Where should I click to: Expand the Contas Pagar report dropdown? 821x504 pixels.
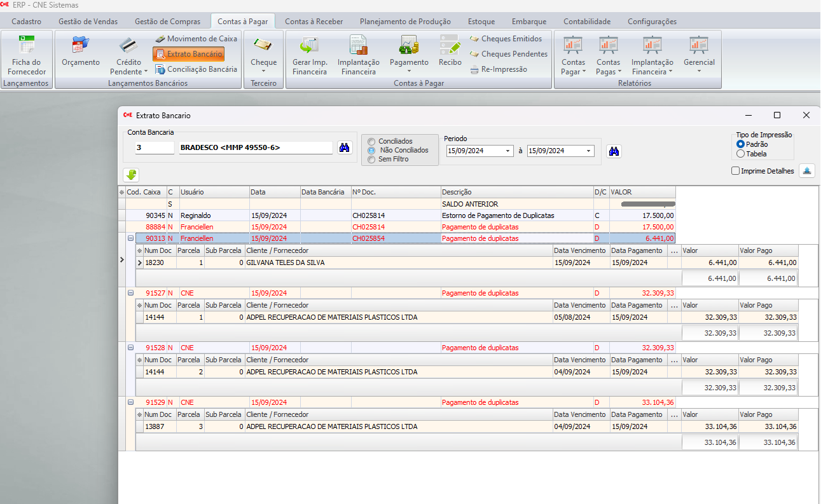tap(573, 67)
